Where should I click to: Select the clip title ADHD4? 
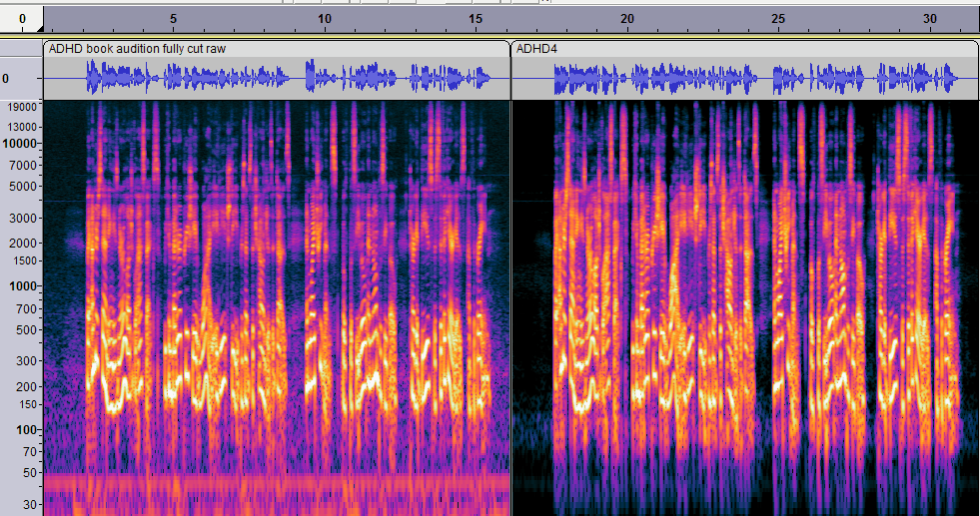point(536,49)
